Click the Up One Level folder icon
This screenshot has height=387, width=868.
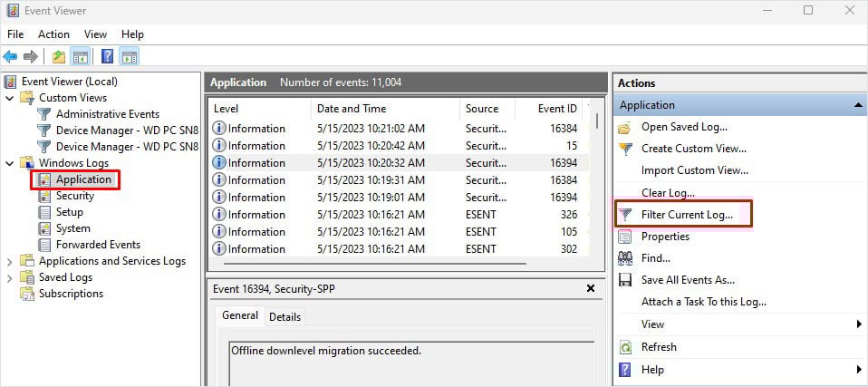point(59,57)
